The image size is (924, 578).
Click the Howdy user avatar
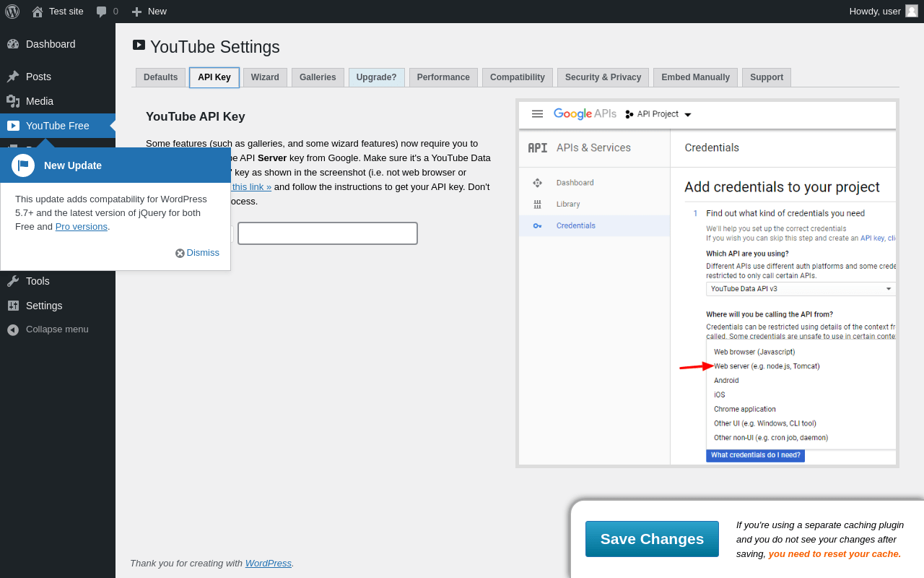pyautogui.click(x=912, y=11)
